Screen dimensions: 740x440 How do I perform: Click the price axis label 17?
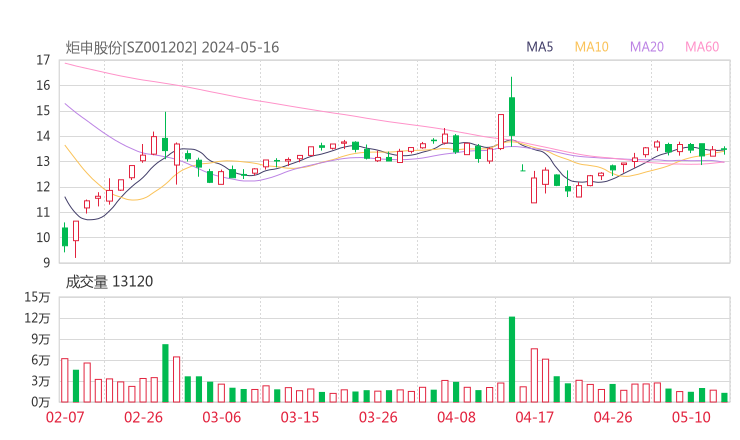pos(43,60)
